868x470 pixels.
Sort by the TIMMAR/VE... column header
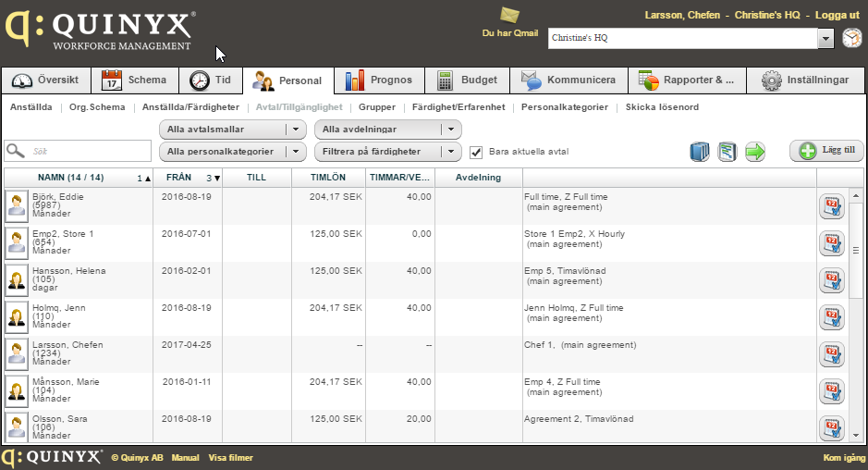(x=399, y=178)
